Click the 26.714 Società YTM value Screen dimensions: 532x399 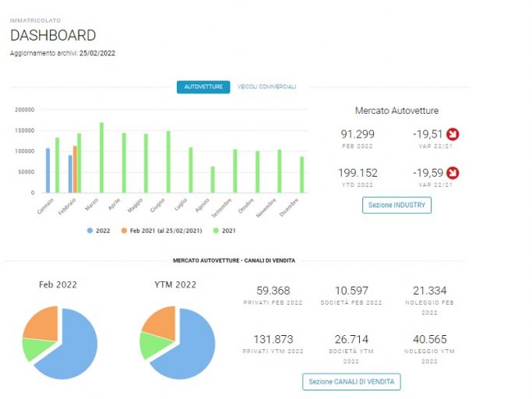tap(351, 339)
